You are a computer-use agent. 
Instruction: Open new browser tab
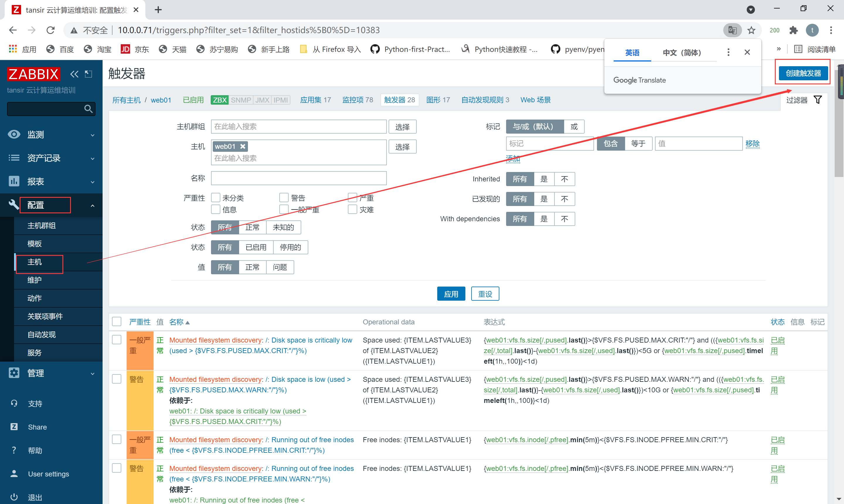158,10
